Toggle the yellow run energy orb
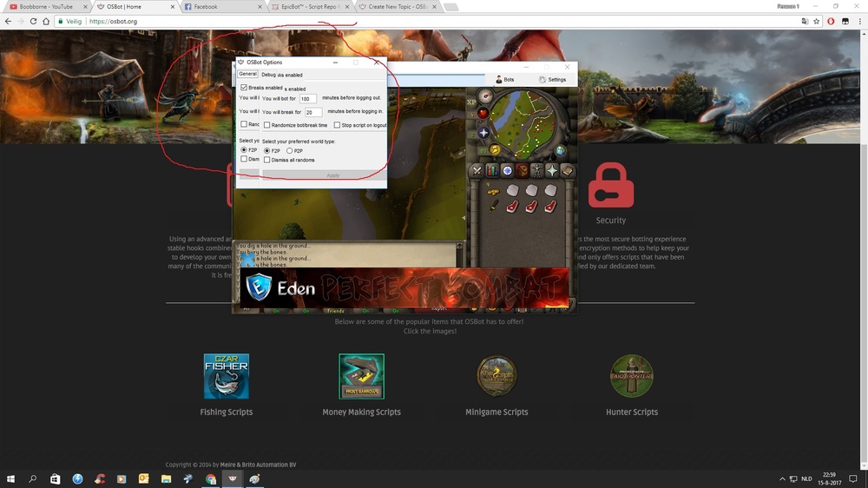The image size is (868, 488). coord(495,149)
